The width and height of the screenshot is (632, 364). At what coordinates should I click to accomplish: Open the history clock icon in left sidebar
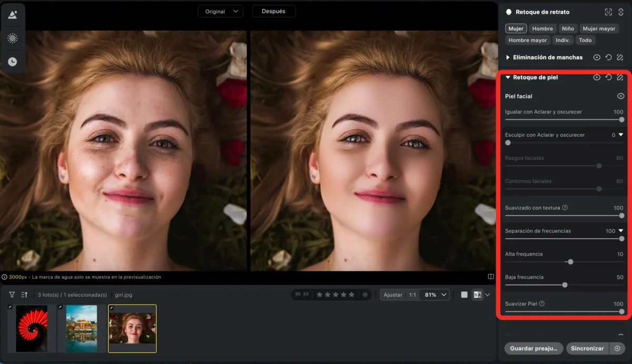click(12, 62)
